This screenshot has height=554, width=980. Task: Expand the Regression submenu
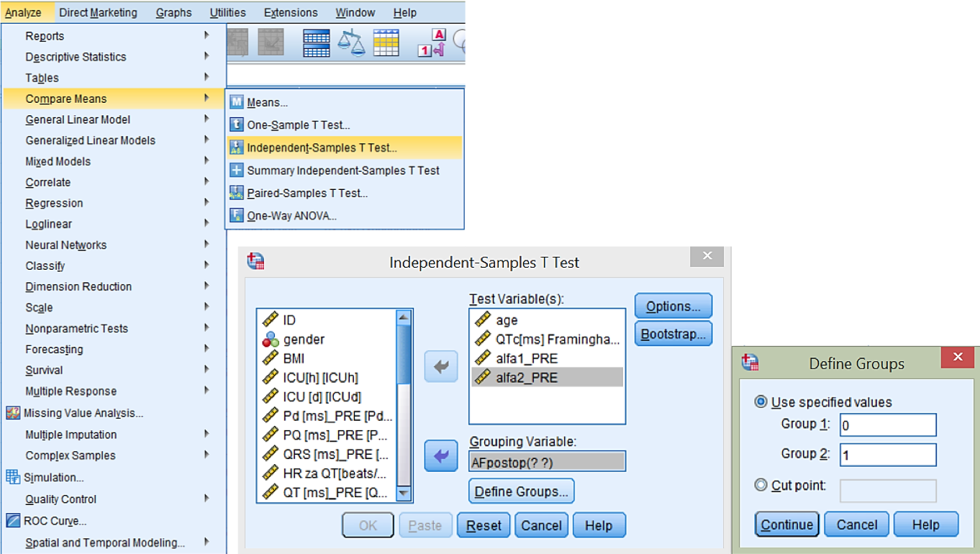click(54, 203)
